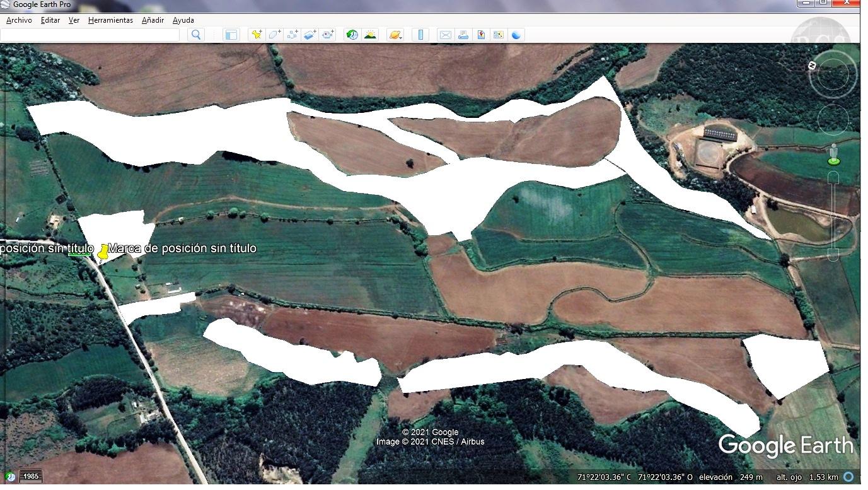The height and width of the screenshot is (490, 868).
Task: Click the alt. ojo 1.53 km readout
Action: (807, 477)
